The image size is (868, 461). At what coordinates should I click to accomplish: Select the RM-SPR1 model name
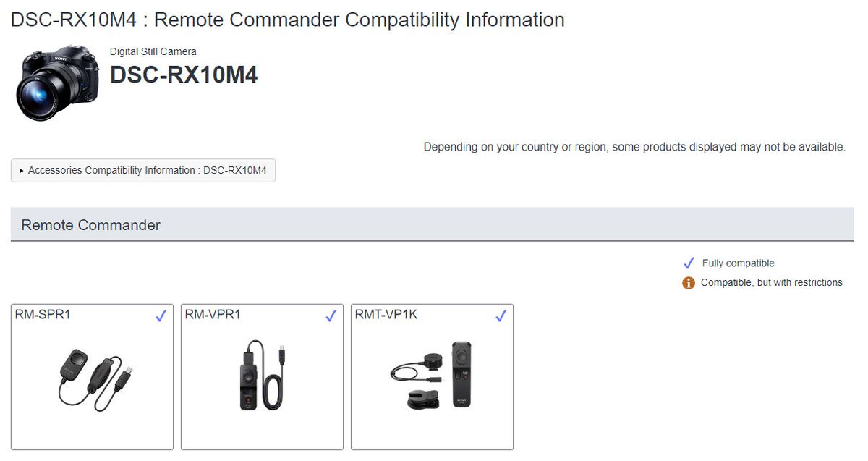tap(43, 315)
